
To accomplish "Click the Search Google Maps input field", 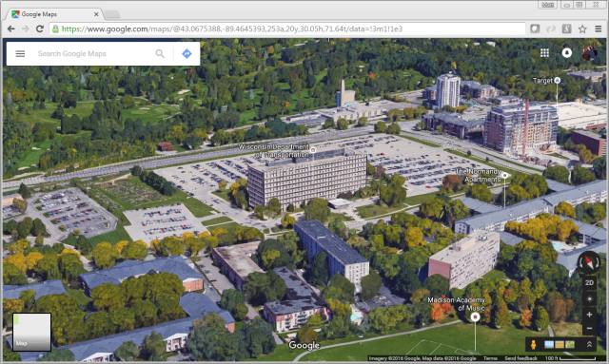I will pos(93,53).
